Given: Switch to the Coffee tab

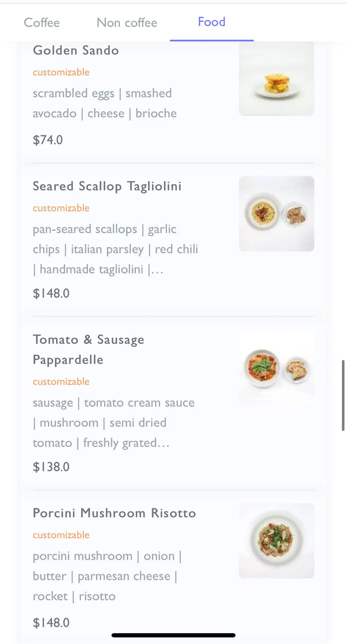Looking at the screenshot, I should pyautogui.click(x=42, y=23).
